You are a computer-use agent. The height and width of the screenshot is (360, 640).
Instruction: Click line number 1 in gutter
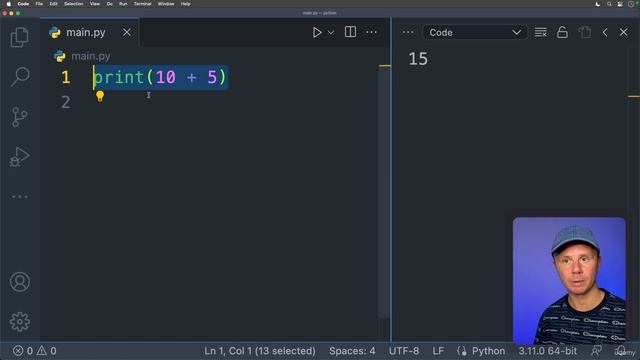(x=66, y=77)
